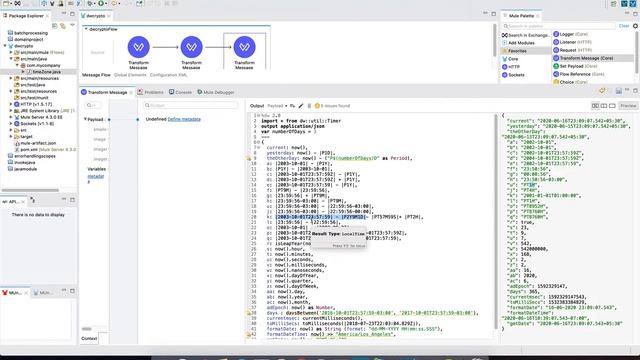Open palette settings gear icon

pyautogui.click(x=636, y=26)
